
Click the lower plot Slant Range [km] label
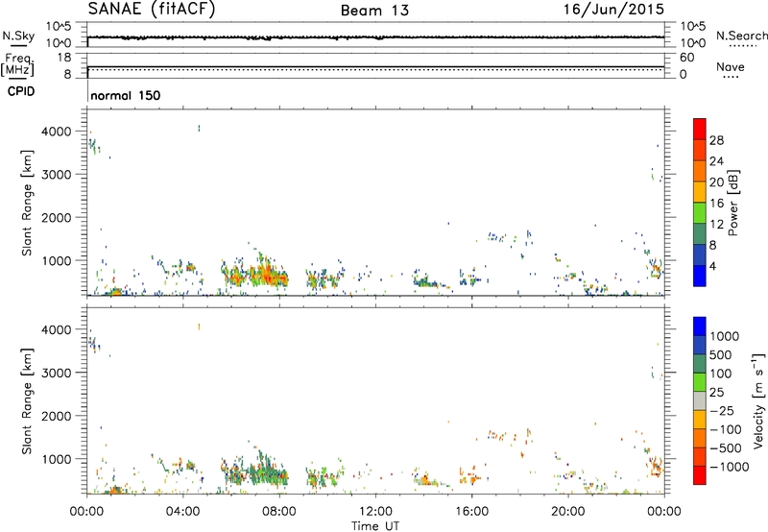click(x=27, y=400)
